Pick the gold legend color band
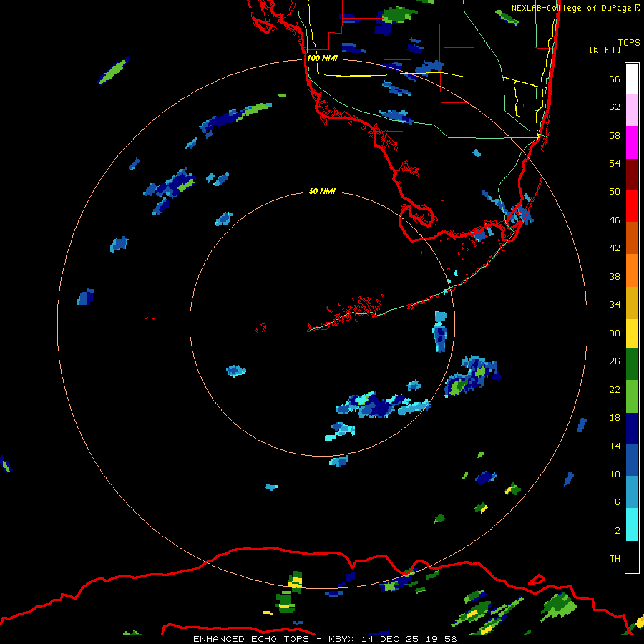Screen dimensions: 644x644 click(x=632, y=303)
